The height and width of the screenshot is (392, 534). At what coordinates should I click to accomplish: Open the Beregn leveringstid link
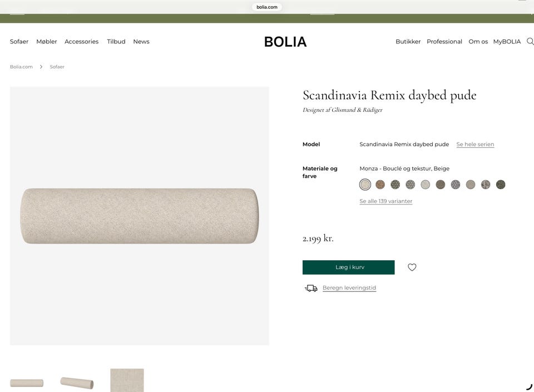349,288
